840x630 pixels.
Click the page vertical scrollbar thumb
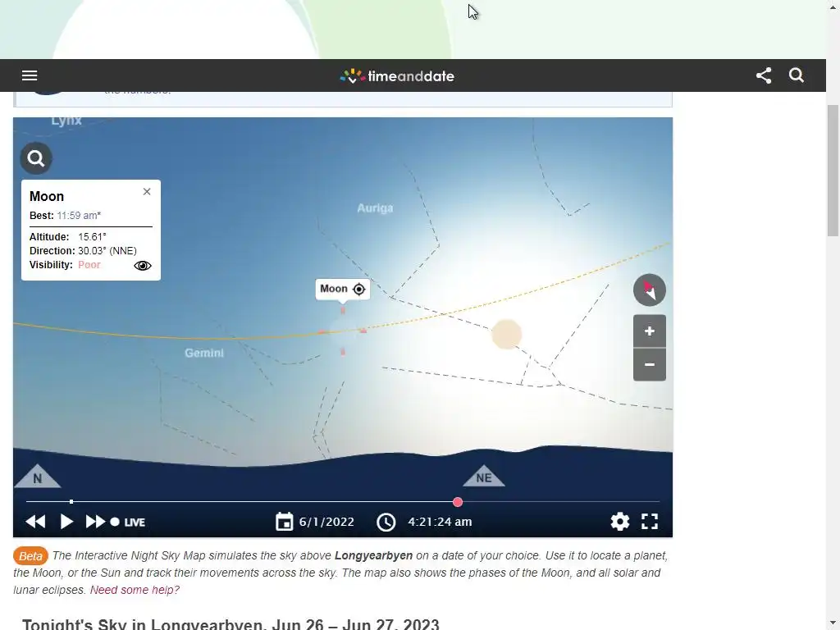(833, 171)
